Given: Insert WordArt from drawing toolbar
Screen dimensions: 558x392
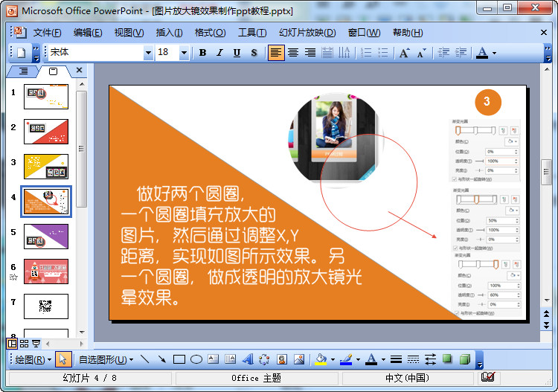Looking at the screenshot, I should click(248, 360).
